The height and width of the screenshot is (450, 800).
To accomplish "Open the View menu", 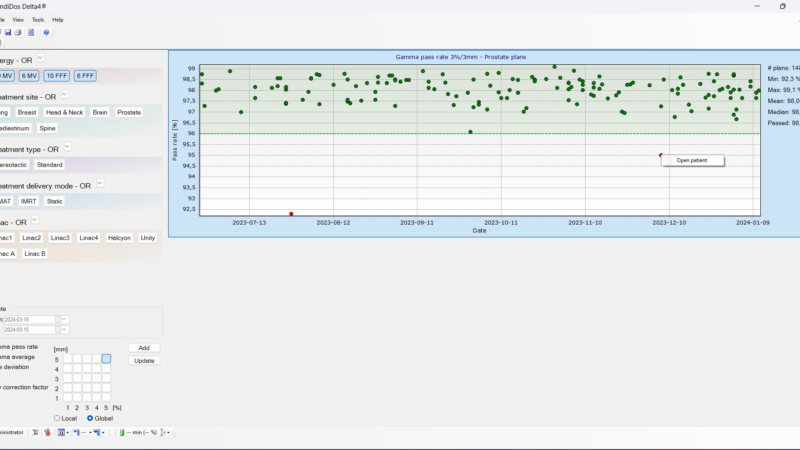I will click(18, 20).
